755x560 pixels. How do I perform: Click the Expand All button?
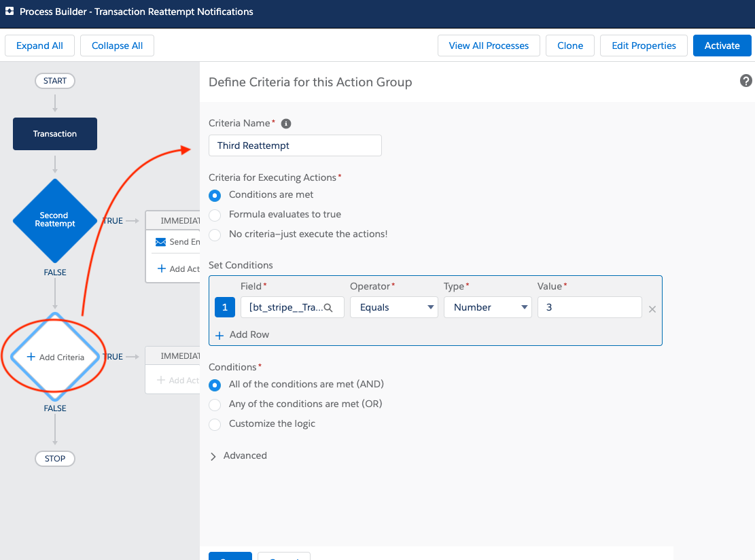39,46
